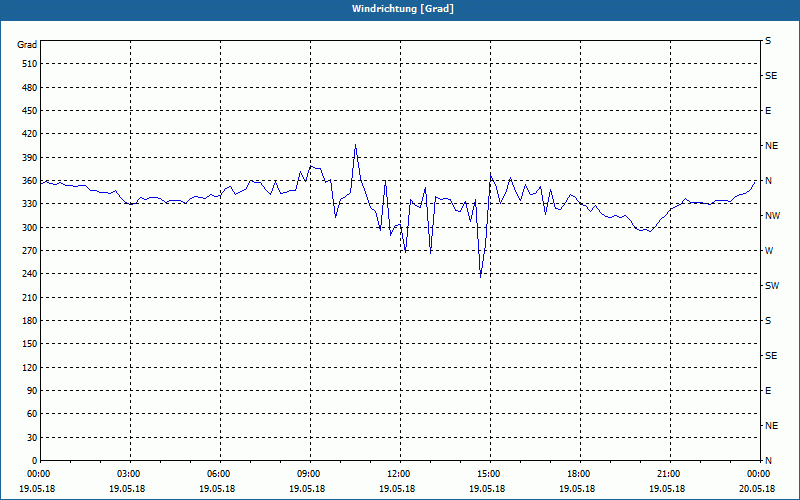Click the 180 degree axis label

[30, 321]
